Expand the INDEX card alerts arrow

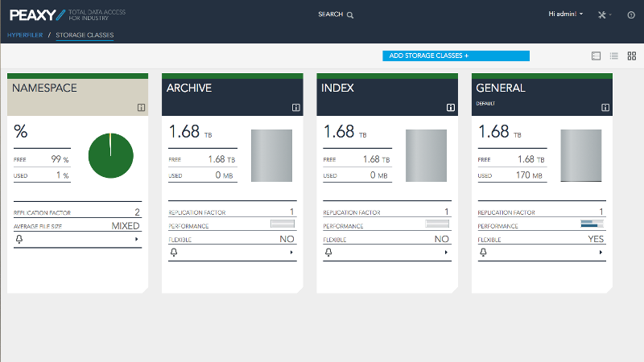coord(446,253)
